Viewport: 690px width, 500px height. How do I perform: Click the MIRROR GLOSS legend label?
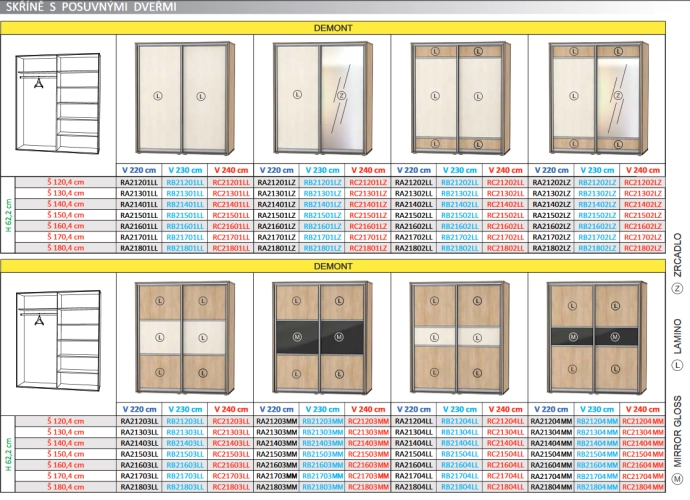tap(678, 431)
